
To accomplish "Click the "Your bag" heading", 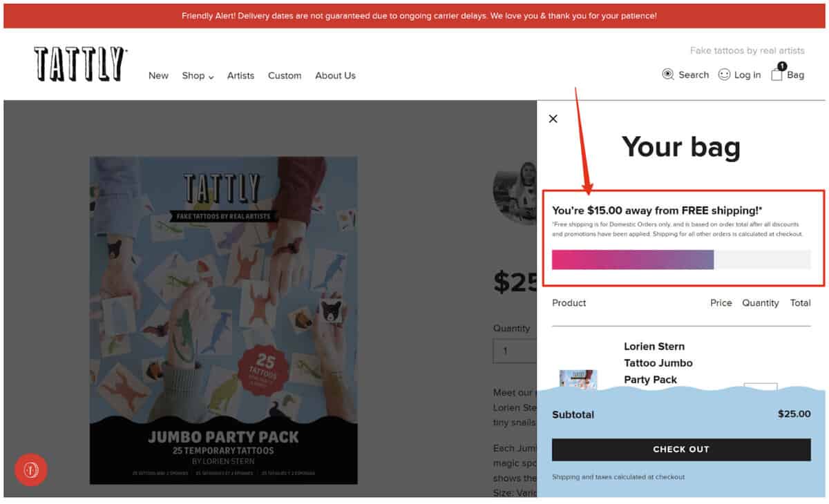I will (681, 147).
